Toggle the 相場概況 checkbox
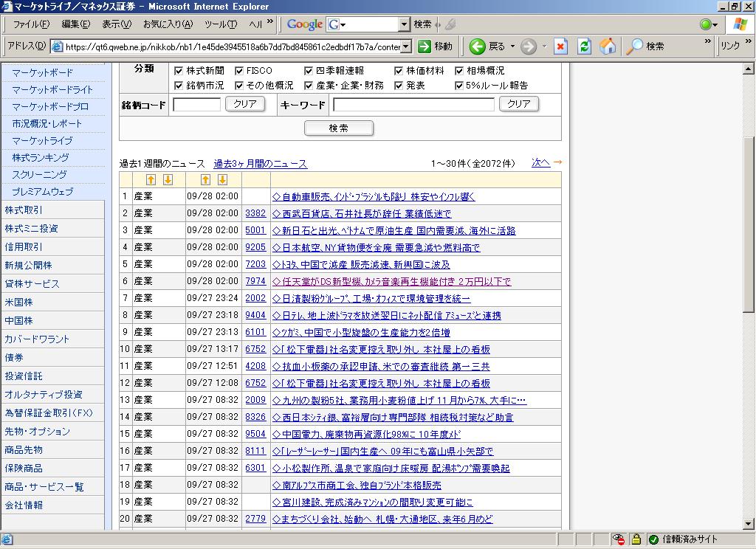Image resolution: width=756 pixels, height=549 pixels. 459,71
